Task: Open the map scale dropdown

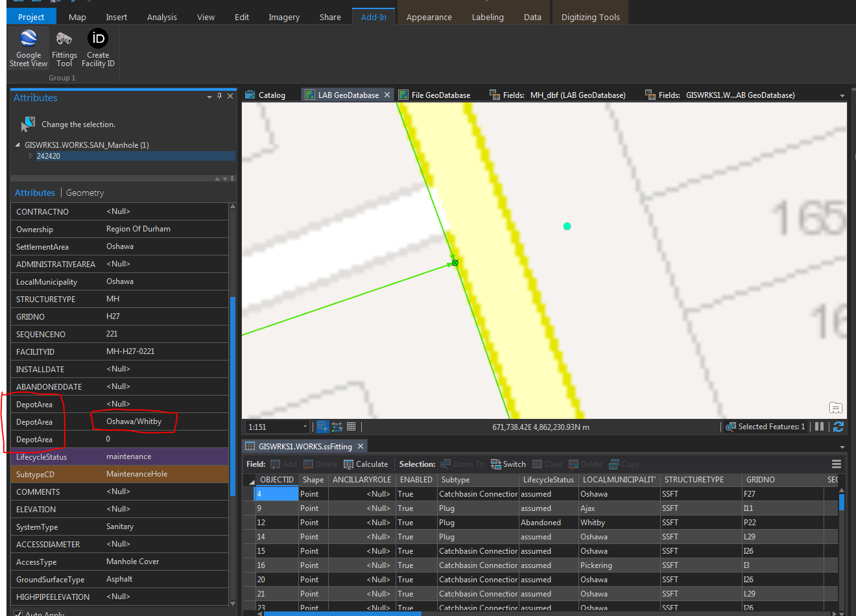Action: pyautogui.click(x=305, y=427)
